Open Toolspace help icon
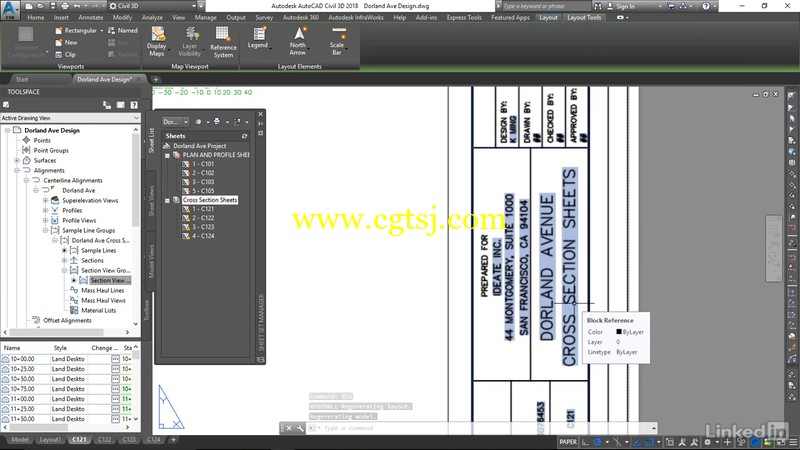The height and width of the screenshot is (450, 800). (134, 105)
